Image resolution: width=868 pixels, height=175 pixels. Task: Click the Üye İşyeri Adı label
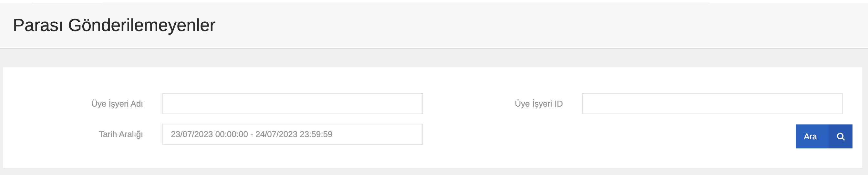click(x=117, y=104)
